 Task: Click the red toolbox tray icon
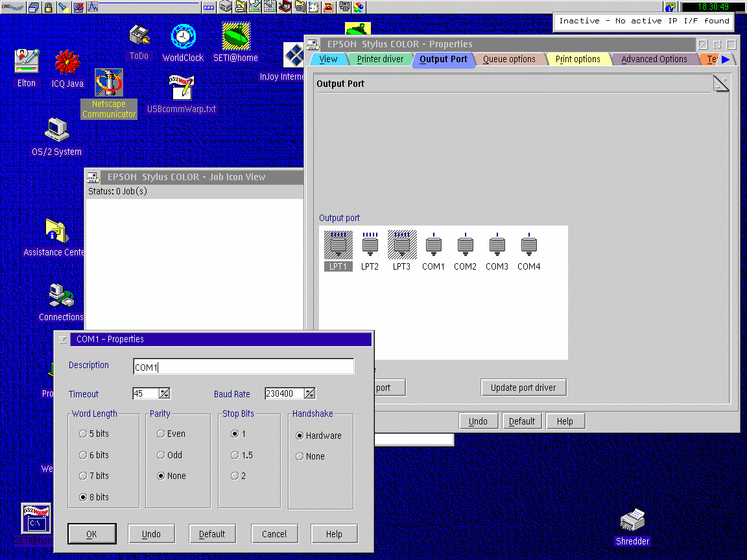tap(285, 6)
